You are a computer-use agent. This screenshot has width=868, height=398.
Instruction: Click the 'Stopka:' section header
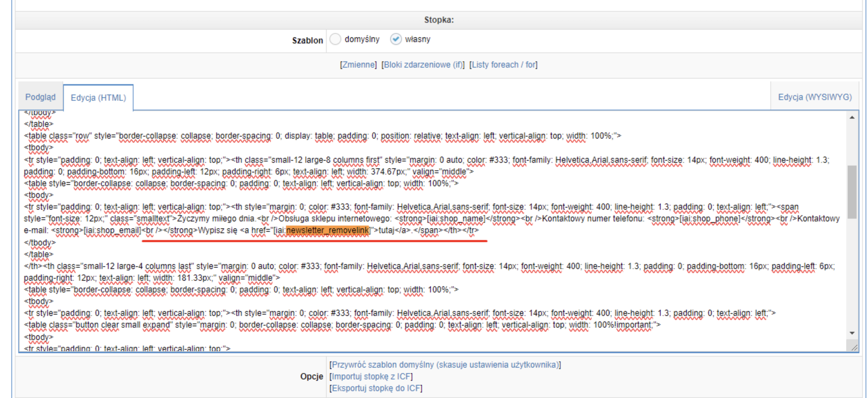tap(439, 20)
